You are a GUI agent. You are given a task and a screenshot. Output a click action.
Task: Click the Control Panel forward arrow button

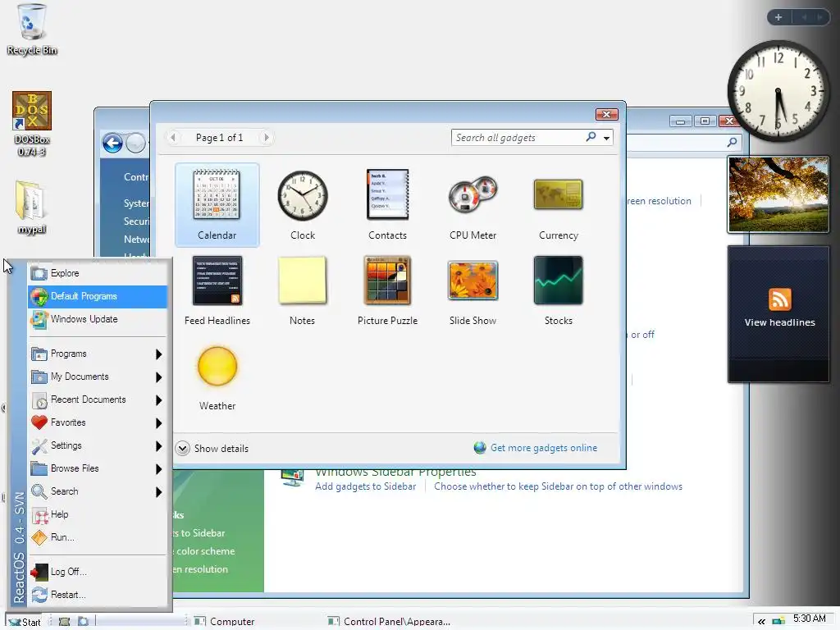click(x=135, y=143)
